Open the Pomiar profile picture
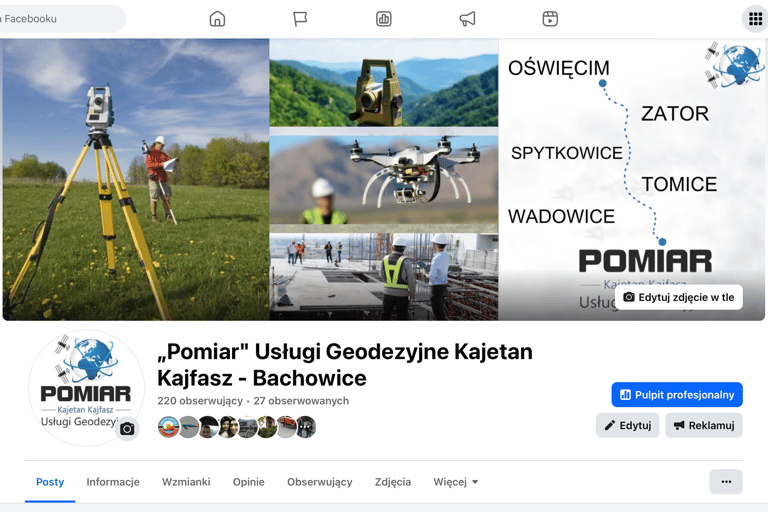This screenshot has width=768, height=512. tap(86, 388)
